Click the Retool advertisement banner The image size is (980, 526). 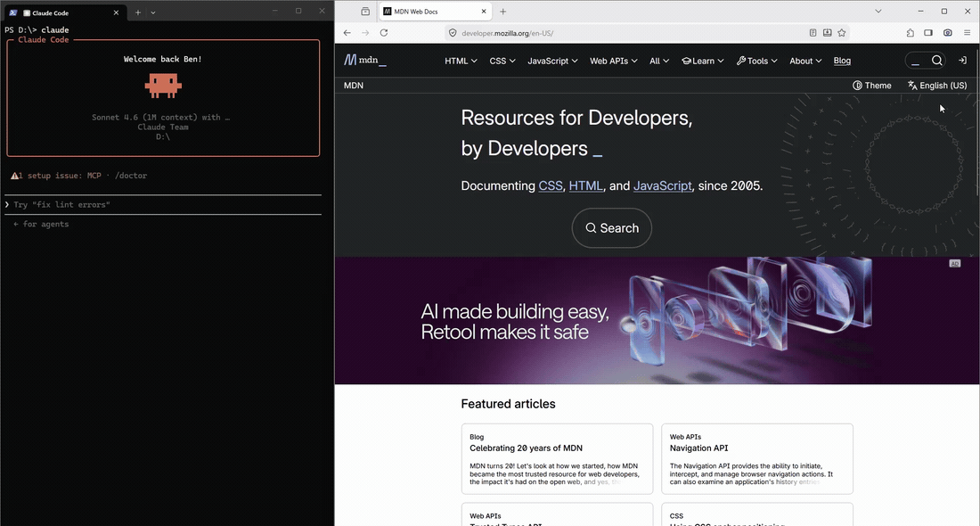657,320
